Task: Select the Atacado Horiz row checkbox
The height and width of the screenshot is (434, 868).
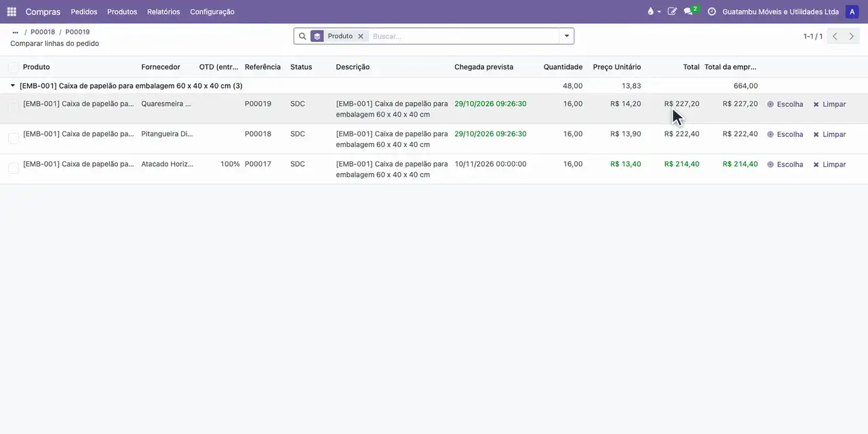Action: click(x=14, y=167)
